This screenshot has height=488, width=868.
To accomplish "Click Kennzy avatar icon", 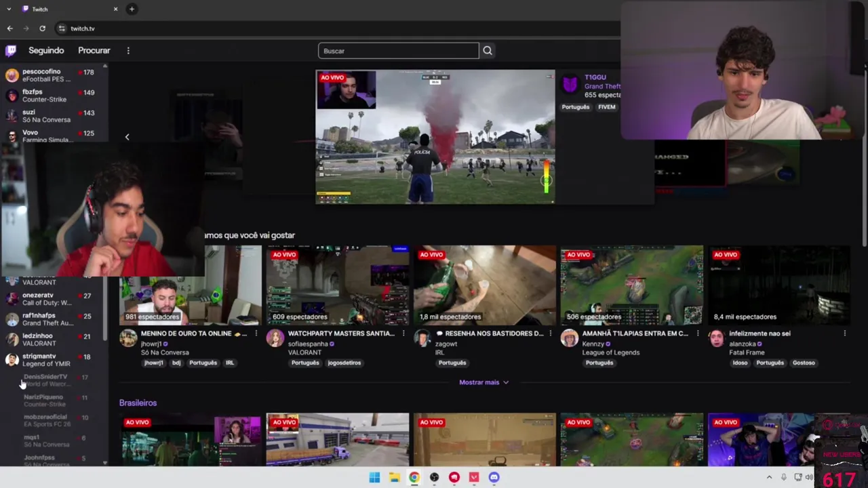I will (x=569, y=338).
